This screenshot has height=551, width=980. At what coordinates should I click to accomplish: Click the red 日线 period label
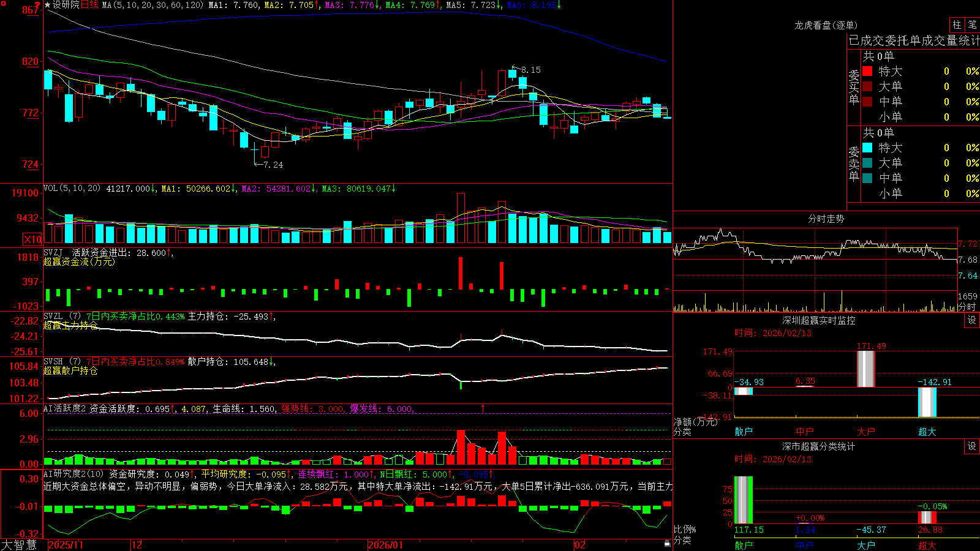(89, 5)
